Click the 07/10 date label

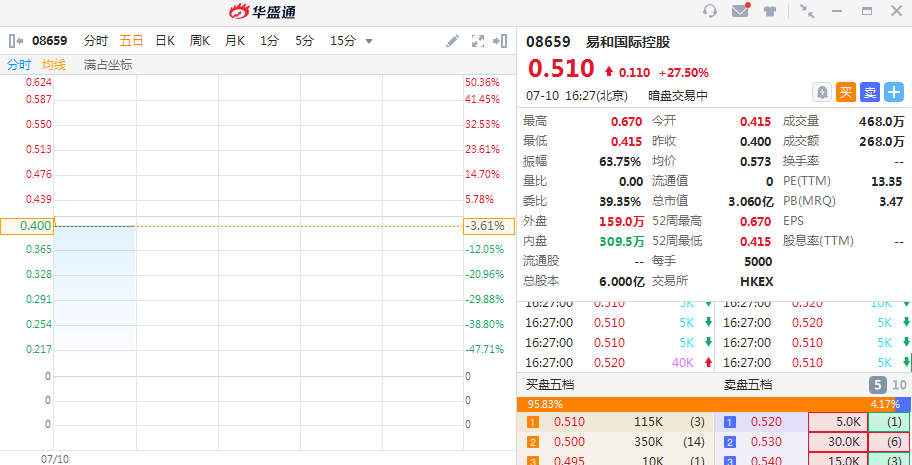55,459
